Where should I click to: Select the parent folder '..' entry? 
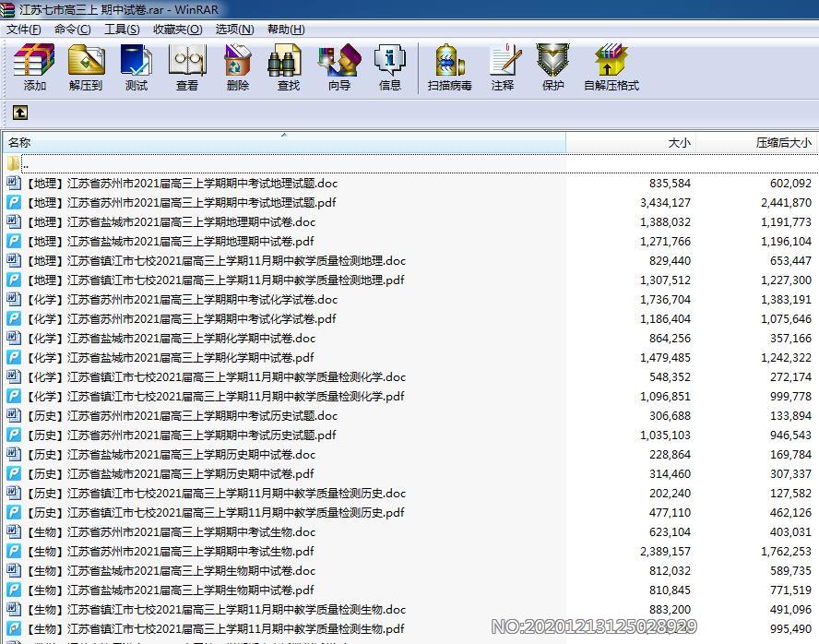[26, 163]
